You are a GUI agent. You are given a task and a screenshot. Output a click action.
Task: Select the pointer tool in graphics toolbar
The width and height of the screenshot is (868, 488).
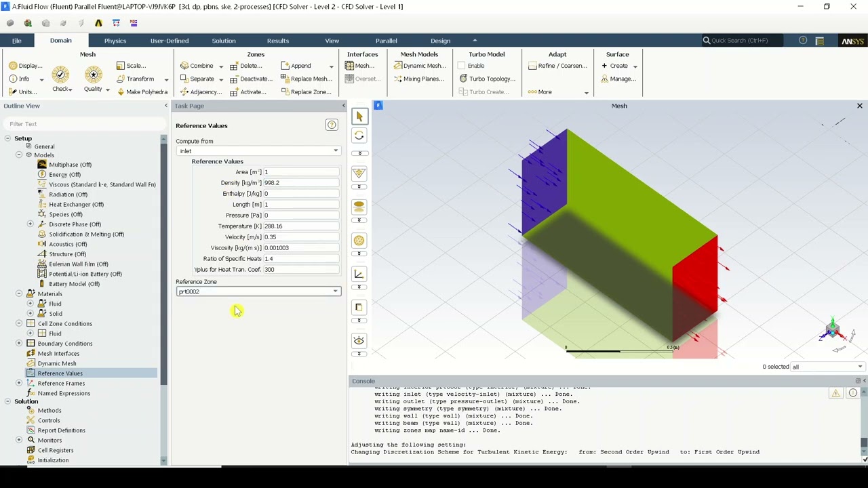(359, 116)
